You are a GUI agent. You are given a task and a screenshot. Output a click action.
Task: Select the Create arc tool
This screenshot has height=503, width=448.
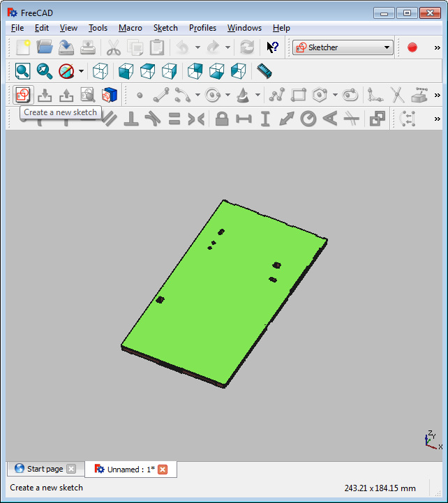(x=182, y=95)
